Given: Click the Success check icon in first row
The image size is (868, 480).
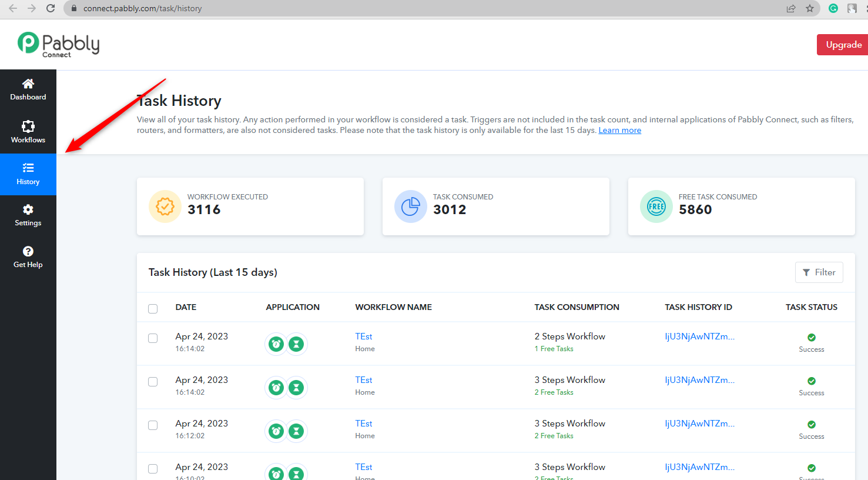Looking at the screenshot, I should pos(812,338).
